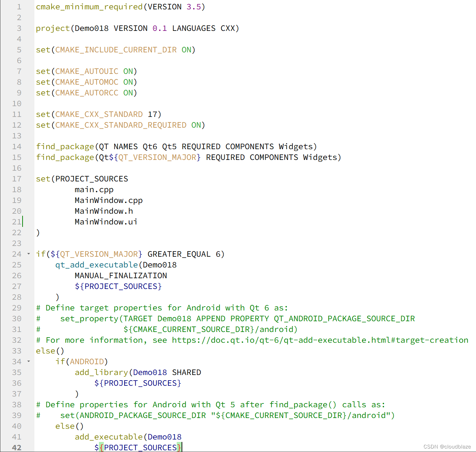Click the cmake_minimum_required command
476x452 pixels.
[x=89, y=7]
